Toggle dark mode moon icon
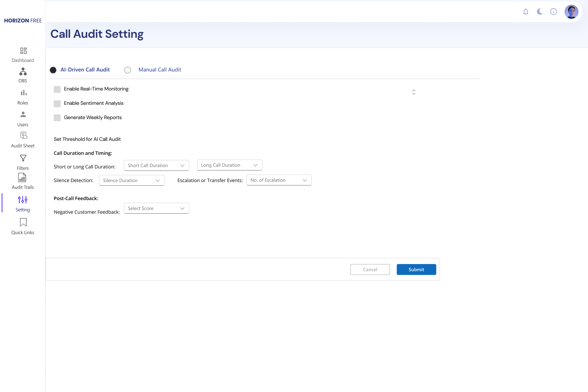 [x=540, y=12]
